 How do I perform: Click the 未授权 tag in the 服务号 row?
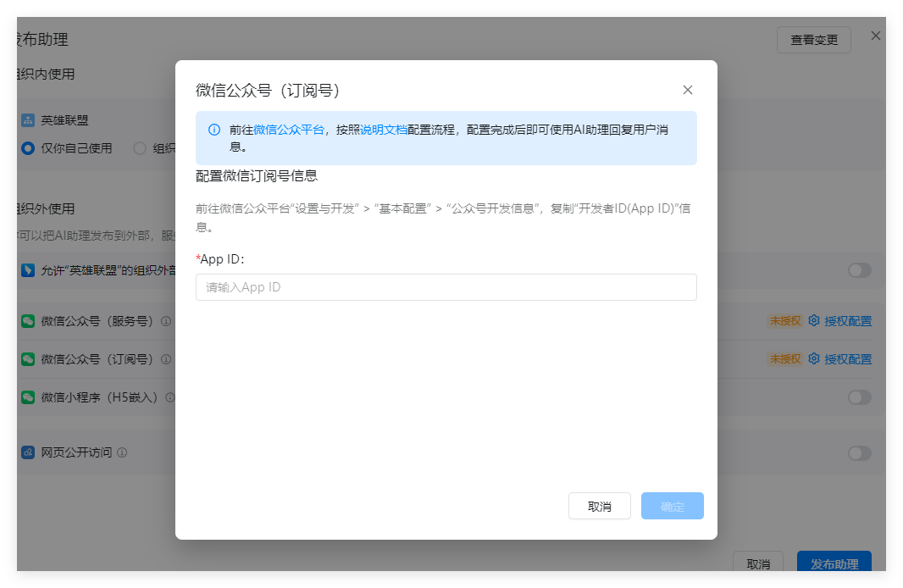click(785, 321)
